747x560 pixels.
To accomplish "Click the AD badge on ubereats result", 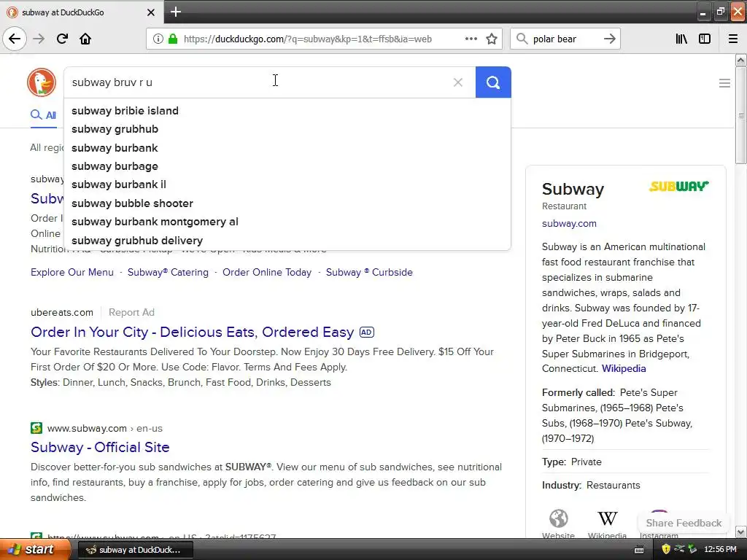I will coord(366,332).
